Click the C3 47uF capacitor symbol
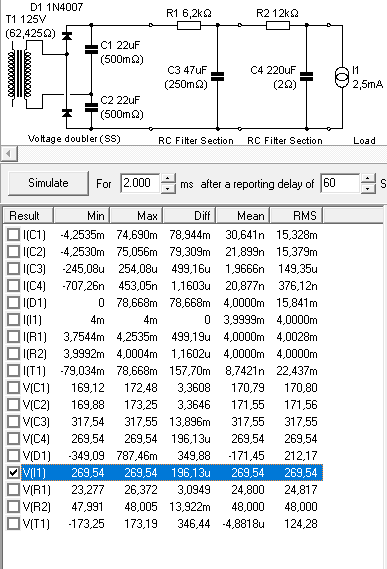387x569 pixels. 217,76
